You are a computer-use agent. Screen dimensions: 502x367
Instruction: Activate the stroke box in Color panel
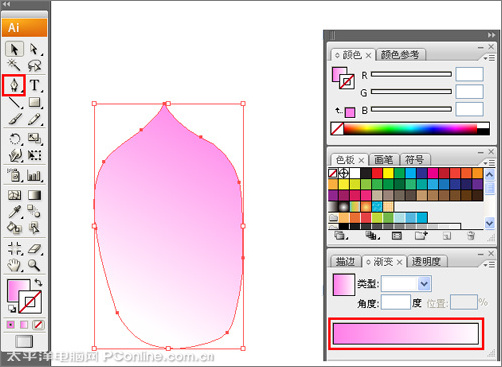coord(347,81)
